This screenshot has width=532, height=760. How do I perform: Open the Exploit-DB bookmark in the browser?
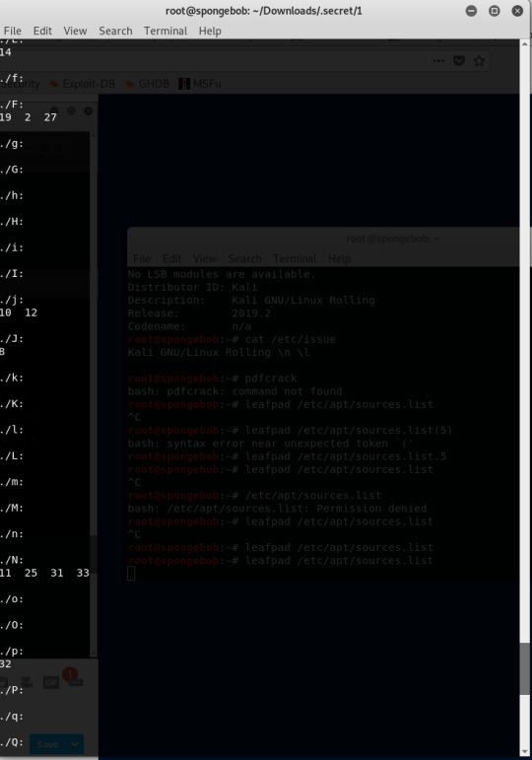(x=84, y=84)
